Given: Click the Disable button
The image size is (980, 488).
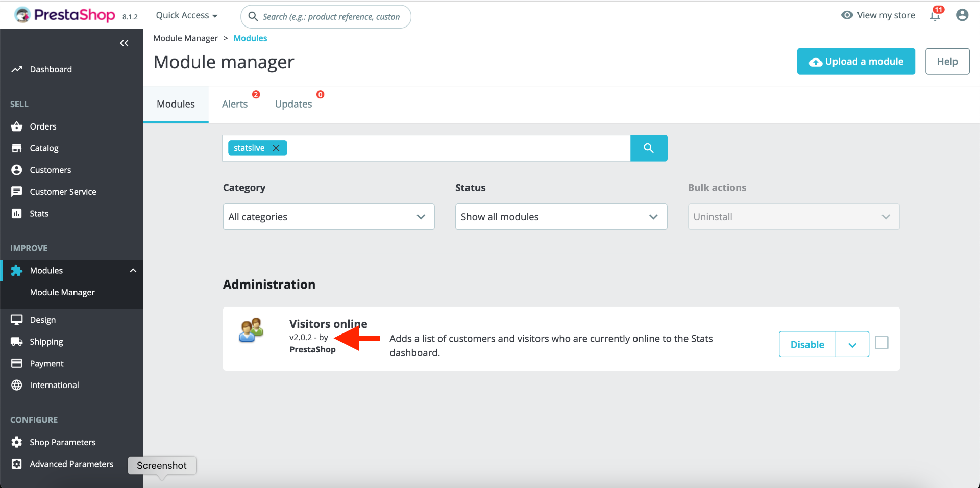Looking at the screenshot, I should pyautogui.click(x=807, y=345).
